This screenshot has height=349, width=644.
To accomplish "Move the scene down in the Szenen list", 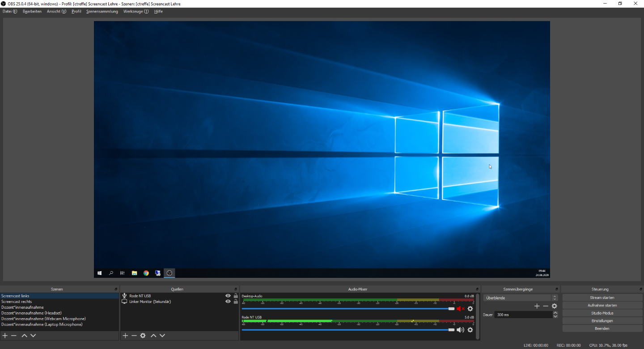I will [x=33, y=336].
